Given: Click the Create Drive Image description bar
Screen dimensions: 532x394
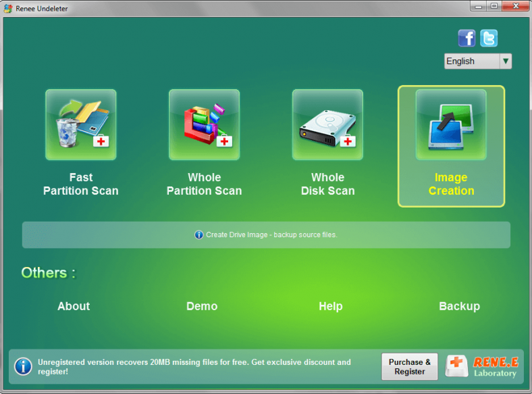Looking at the screenshot, I should pos(266,235).
